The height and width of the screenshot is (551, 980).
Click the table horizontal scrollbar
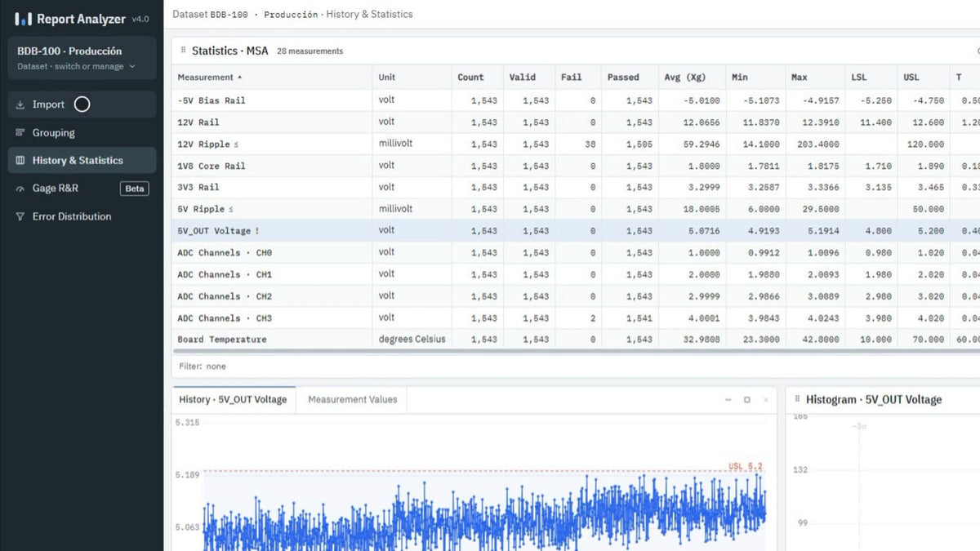click(576, 352)
